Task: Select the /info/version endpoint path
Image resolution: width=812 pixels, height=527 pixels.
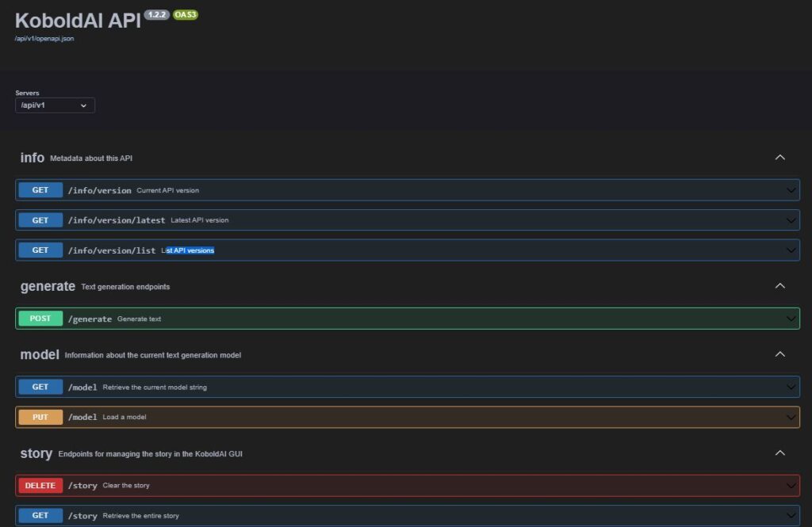Action: click(x=99, y=190)
